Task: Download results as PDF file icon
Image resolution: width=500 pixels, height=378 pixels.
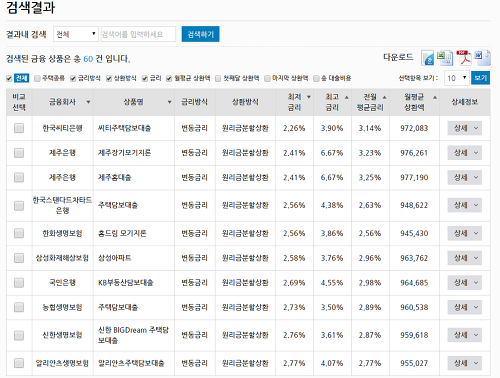Action: (464, 58)
